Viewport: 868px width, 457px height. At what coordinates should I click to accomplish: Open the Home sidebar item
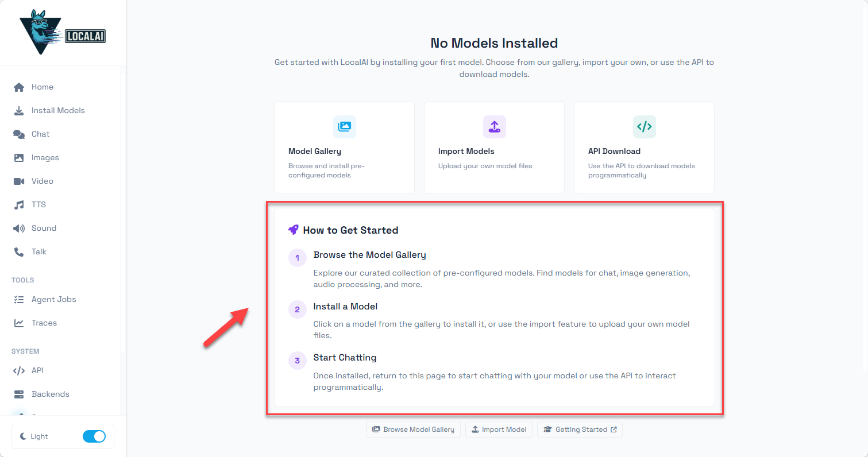tap(42, 87)
